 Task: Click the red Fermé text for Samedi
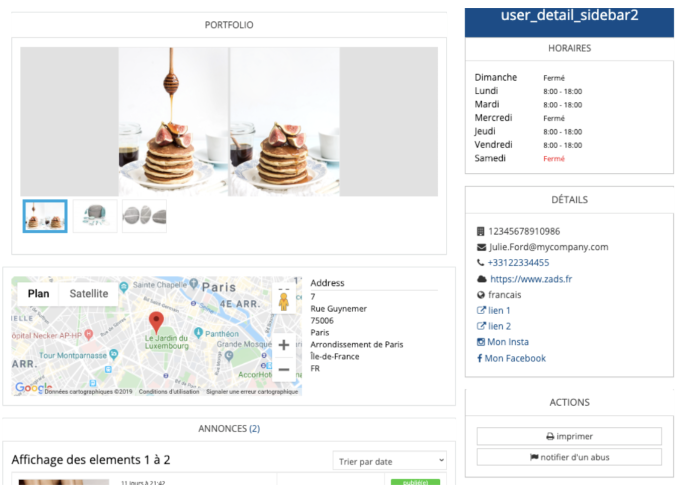click(554, 159)
